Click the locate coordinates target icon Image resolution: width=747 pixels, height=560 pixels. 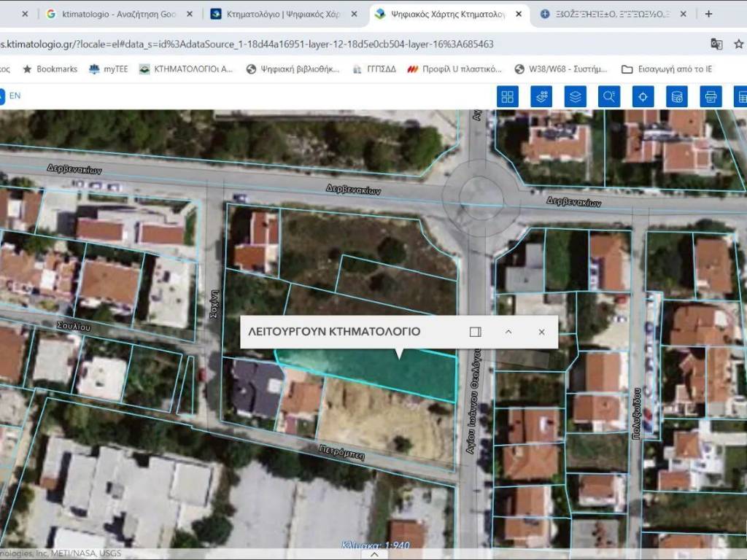pyautogui.click(x=643, y=96)
